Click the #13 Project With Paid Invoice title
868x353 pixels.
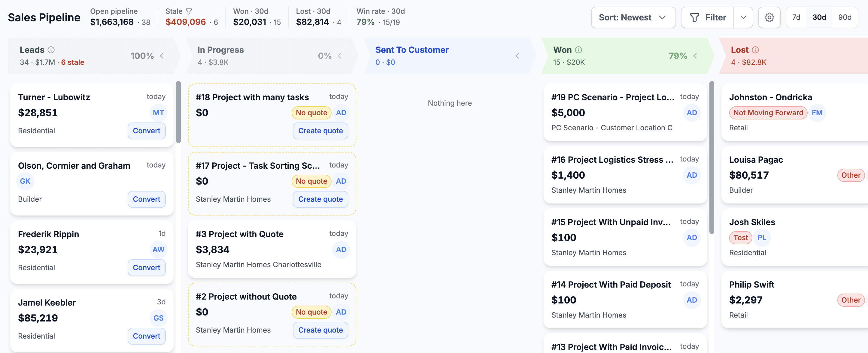(611, 347)
